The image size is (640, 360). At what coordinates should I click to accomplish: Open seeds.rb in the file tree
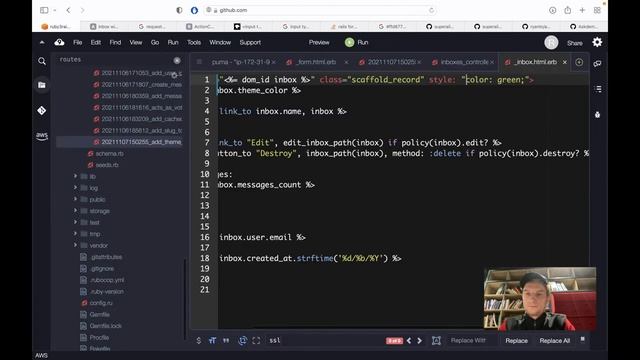[107, 165]
